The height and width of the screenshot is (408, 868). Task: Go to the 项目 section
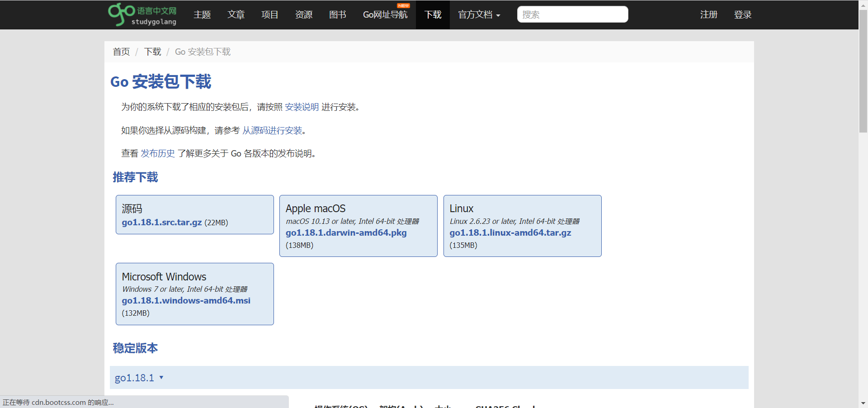[x=270, y=14]
